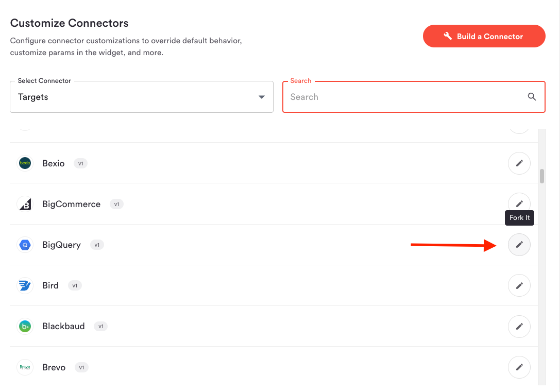This screenshot has width=560, height=392.
Task: Click the v1 badge next to BigQuery
Action: (x=97, y=245)
